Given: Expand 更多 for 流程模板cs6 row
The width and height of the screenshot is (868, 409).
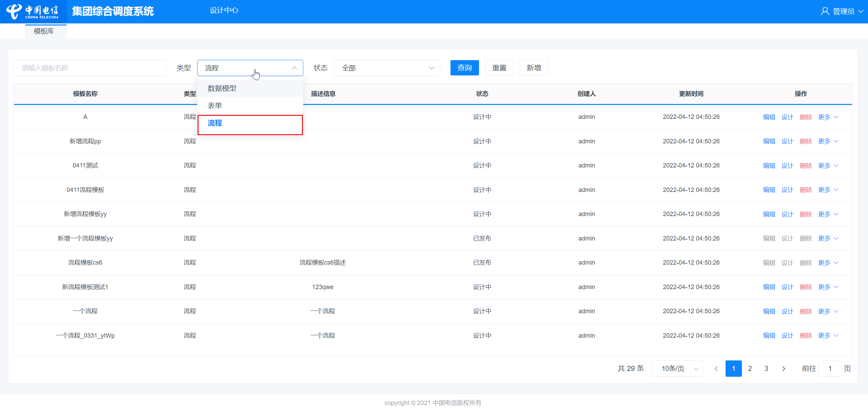Looking at the screenshot, I should [828, 263].
